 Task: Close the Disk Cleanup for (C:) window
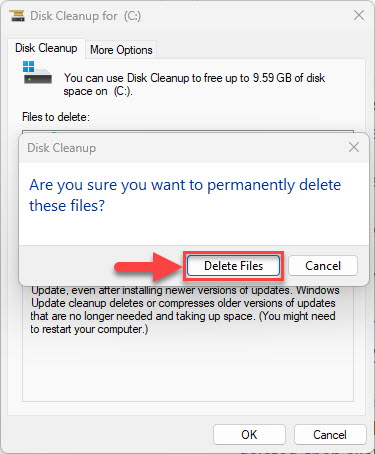[359, 15]
